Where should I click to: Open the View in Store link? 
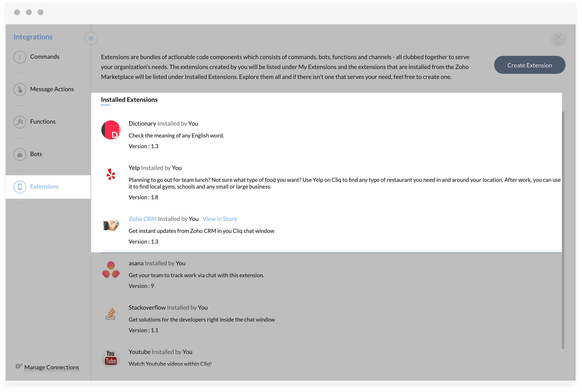pos(220,219)
